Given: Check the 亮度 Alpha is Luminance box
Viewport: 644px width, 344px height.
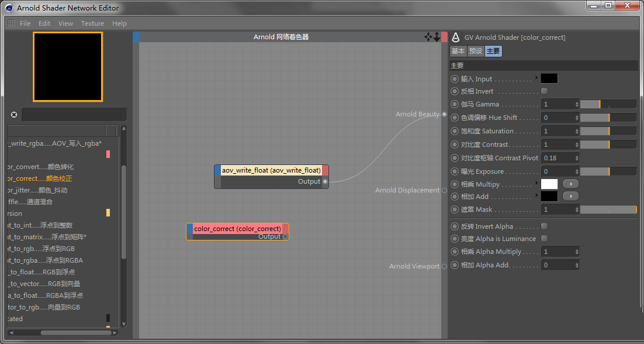Looking at the screenshot, I should click(545, 239).
